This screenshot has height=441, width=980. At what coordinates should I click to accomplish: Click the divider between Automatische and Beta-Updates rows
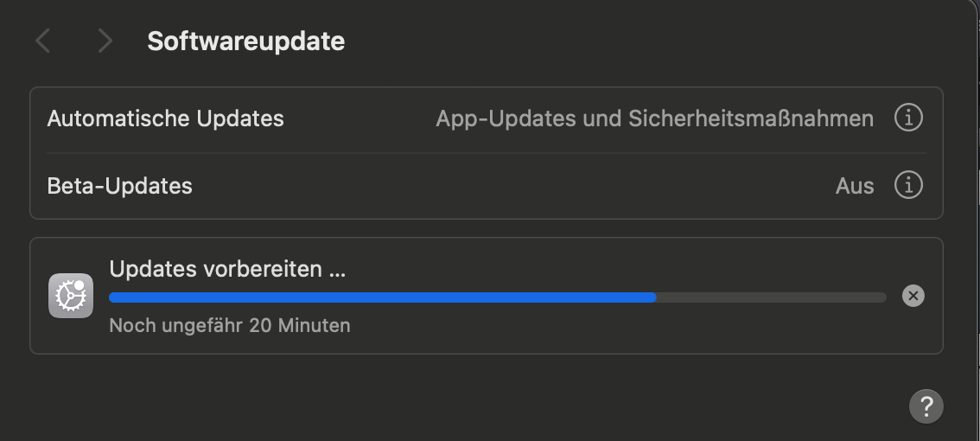486,153
